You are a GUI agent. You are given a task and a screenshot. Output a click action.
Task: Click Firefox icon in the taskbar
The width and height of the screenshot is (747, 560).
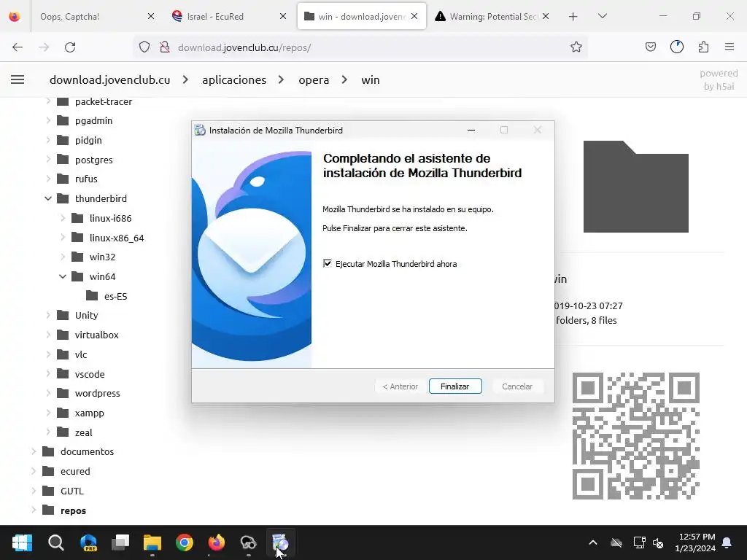(216, 542)
